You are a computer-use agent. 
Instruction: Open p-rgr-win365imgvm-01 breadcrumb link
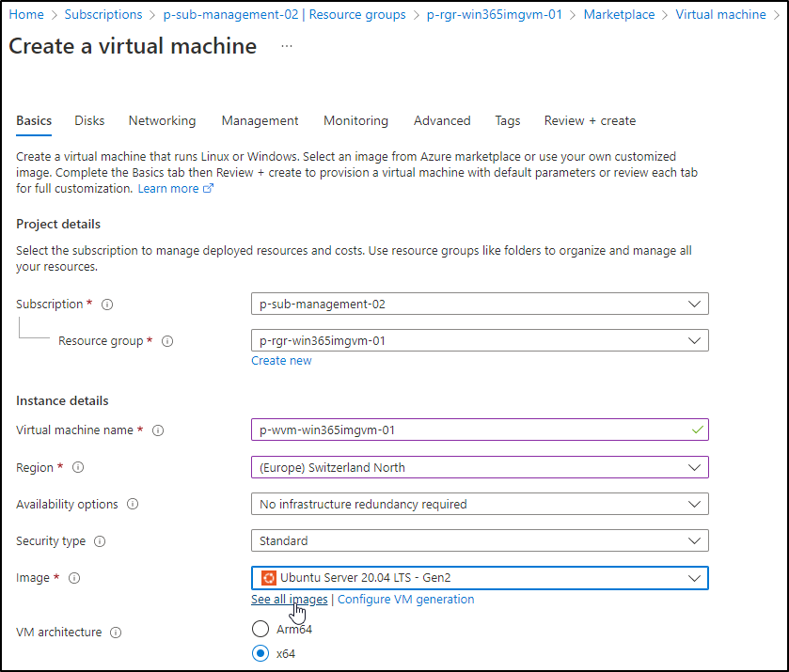coord(494,15)
